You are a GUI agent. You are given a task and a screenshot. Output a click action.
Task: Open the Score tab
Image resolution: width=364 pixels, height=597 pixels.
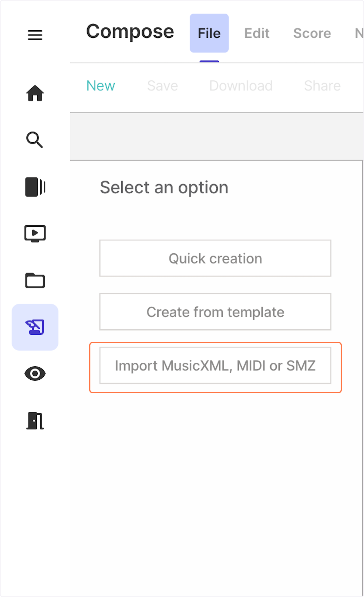[x=312, y=33]
